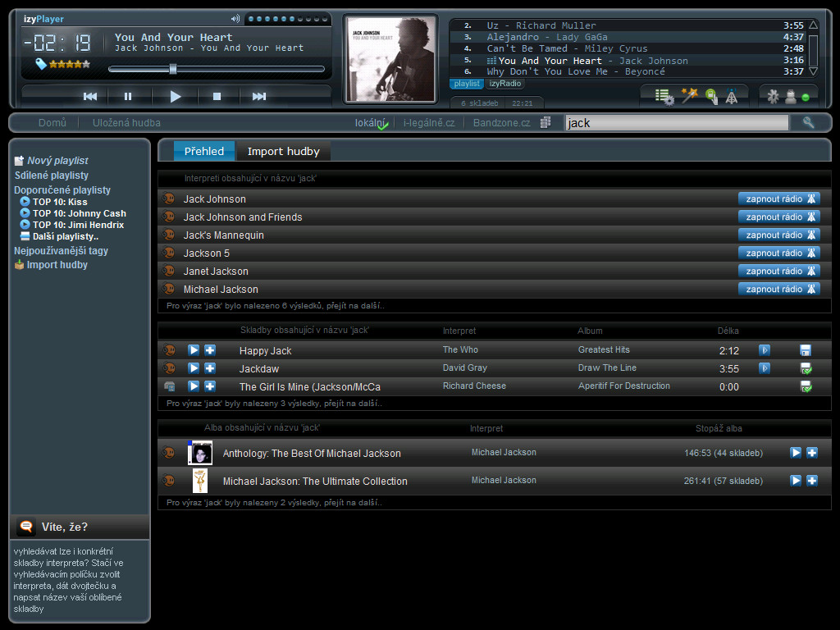Click the play button in the player
Viewport: 840px width, 630px height.
pos(176,97)
